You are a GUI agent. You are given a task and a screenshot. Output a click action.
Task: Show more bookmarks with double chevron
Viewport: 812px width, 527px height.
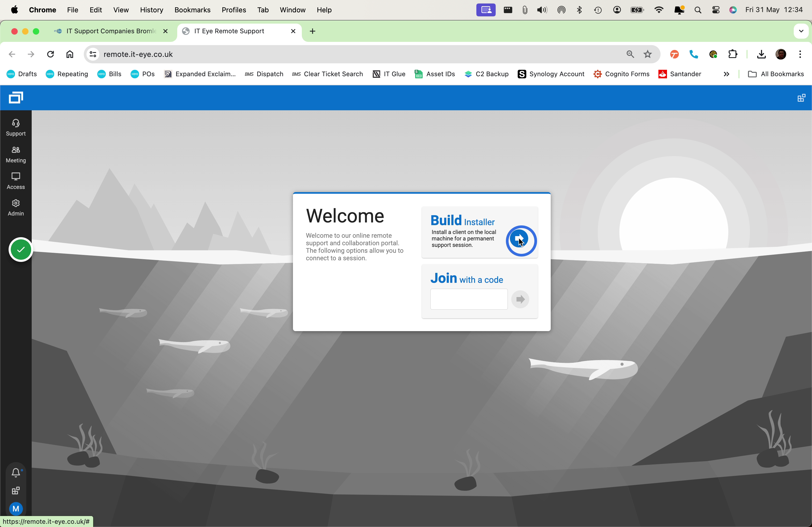[726, 74]
